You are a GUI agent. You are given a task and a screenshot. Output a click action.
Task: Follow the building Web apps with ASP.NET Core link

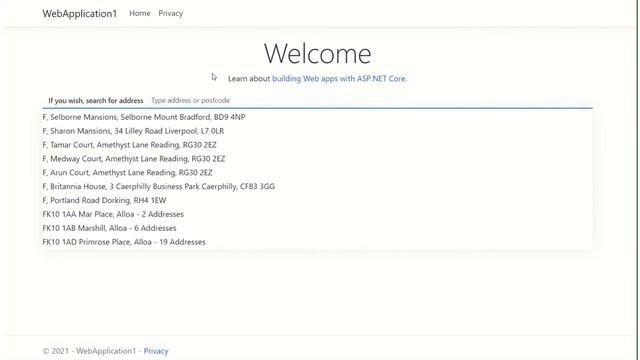click(x=339, y=78)
